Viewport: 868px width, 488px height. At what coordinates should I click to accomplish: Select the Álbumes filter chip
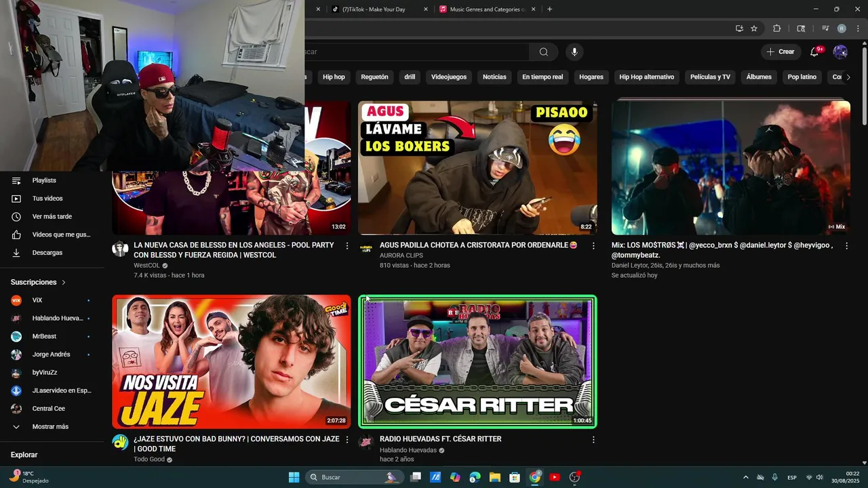(x=759, y=77)
